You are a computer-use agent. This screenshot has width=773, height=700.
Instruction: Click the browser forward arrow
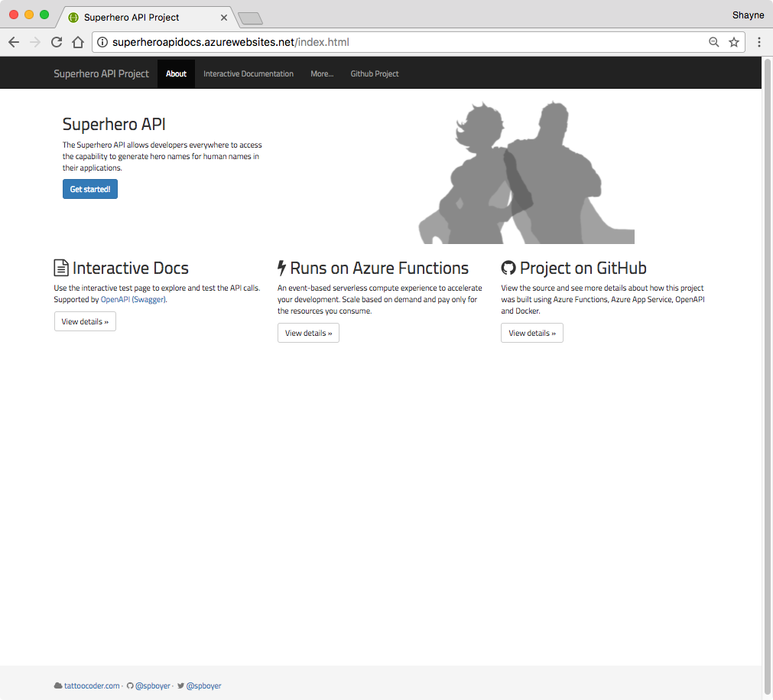tap(35, 42)
